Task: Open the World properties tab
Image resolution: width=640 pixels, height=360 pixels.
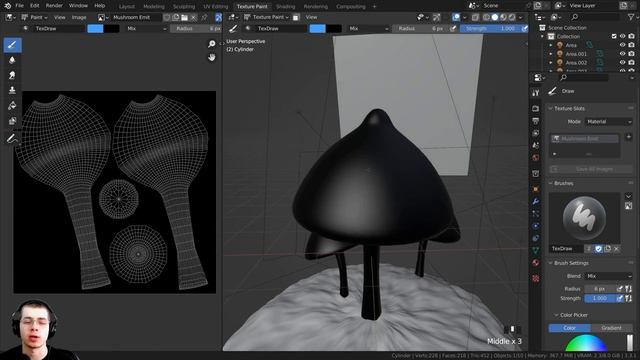Action: (536, 158)
